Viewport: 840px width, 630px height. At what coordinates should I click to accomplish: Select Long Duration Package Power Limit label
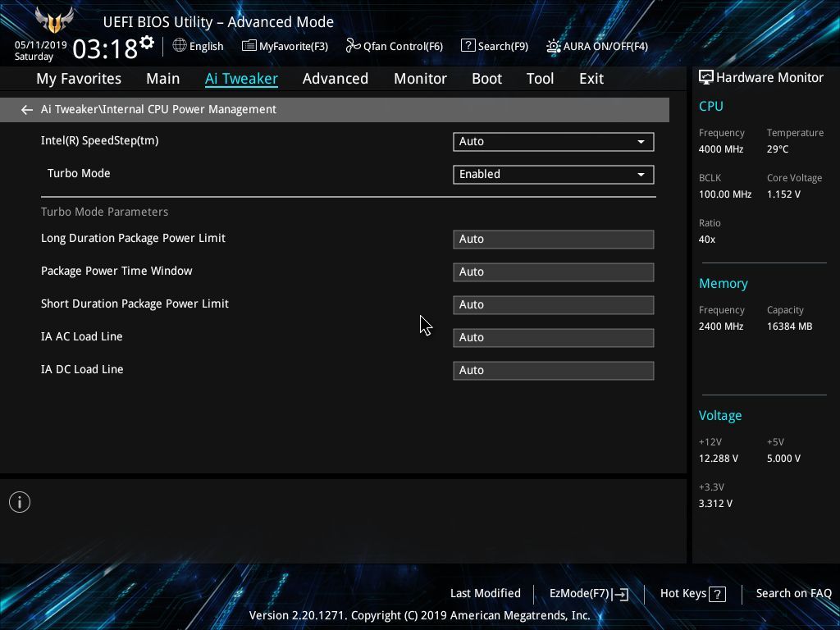(133, 239)
